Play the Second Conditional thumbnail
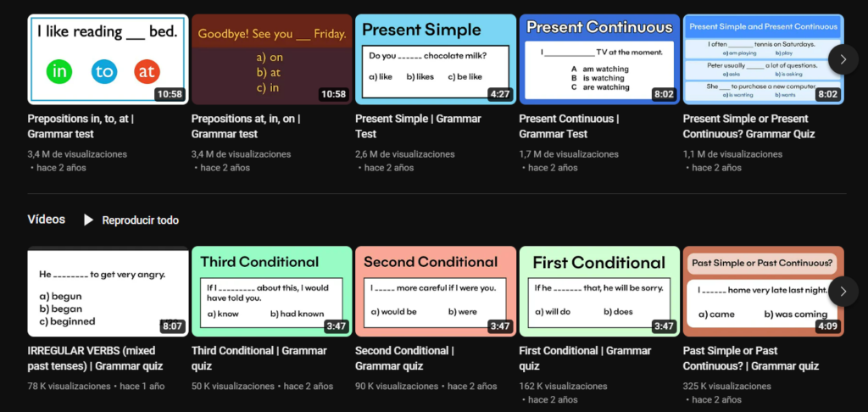The image size is (868, 412). pos(435,291)
